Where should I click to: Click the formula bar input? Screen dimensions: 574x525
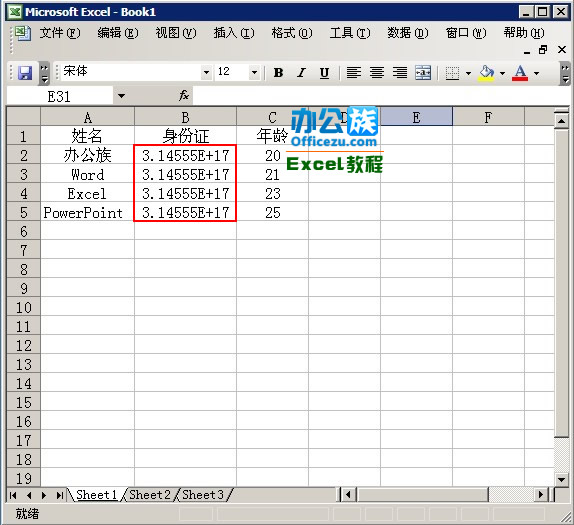381,96
